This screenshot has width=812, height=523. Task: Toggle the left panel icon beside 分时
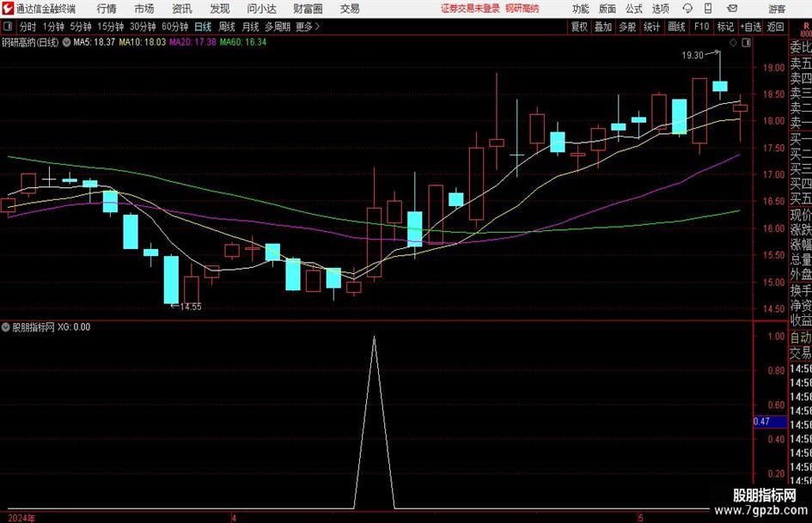pos(8,27)
